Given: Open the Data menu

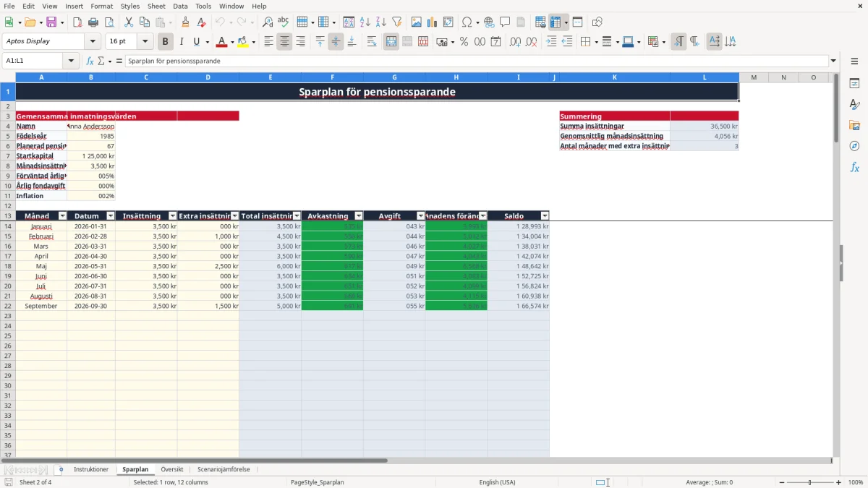Looking at the screenshot, I should 180,6.
